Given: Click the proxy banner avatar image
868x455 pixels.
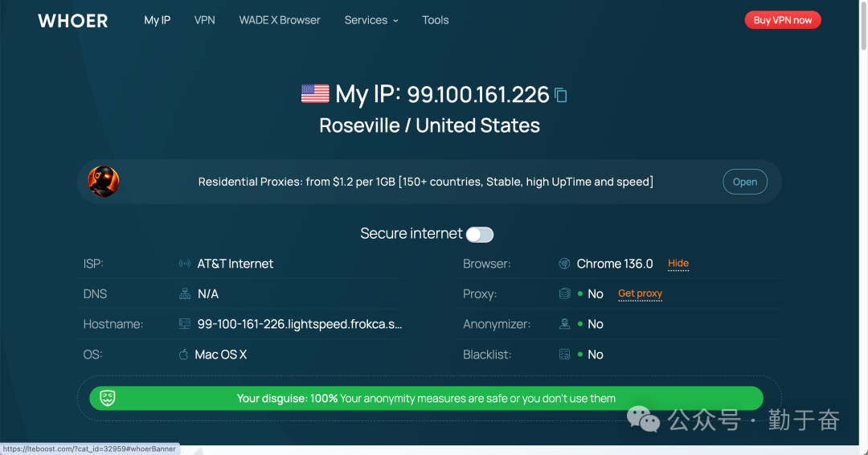Looking at the screenshot, I should (104, 182).
